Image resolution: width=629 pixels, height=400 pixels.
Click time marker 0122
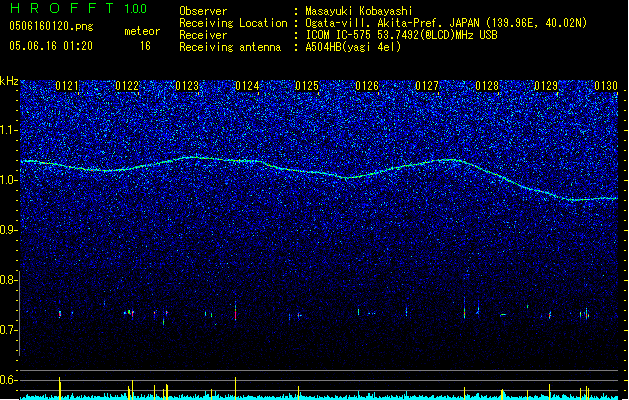pos(127,86)
